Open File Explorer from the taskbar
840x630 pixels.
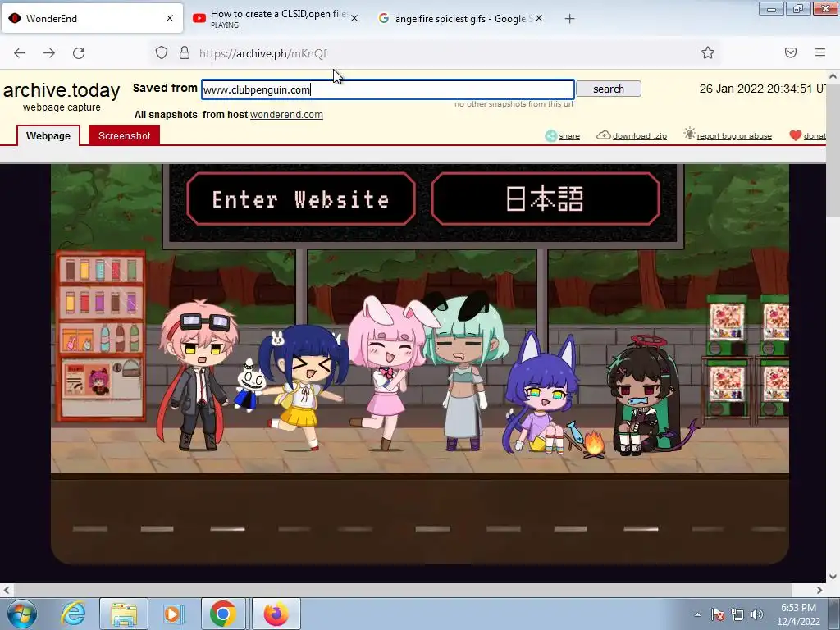(x=124, y=614)
